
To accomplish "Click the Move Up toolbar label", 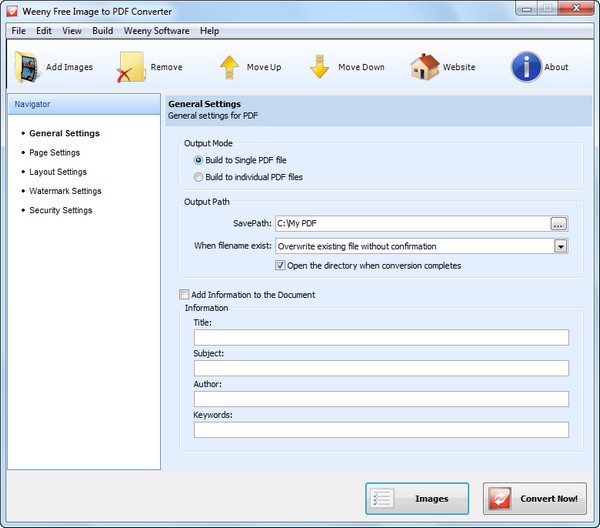I will (264, 67).
